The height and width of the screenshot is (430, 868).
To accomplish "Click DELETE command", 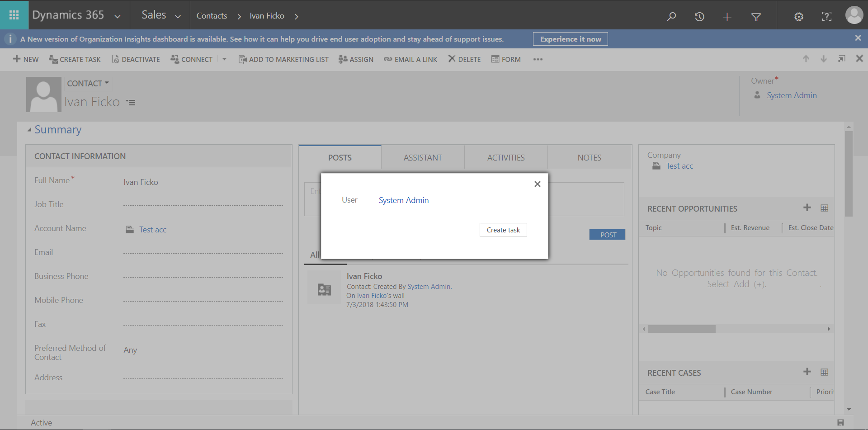I will [464, 59].
